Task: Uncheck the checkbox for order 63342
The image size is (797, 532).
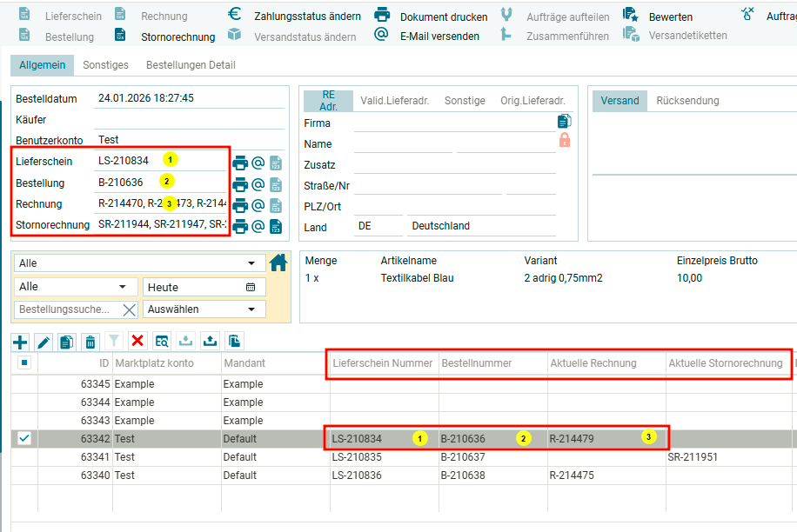Action: click(24, 439)
